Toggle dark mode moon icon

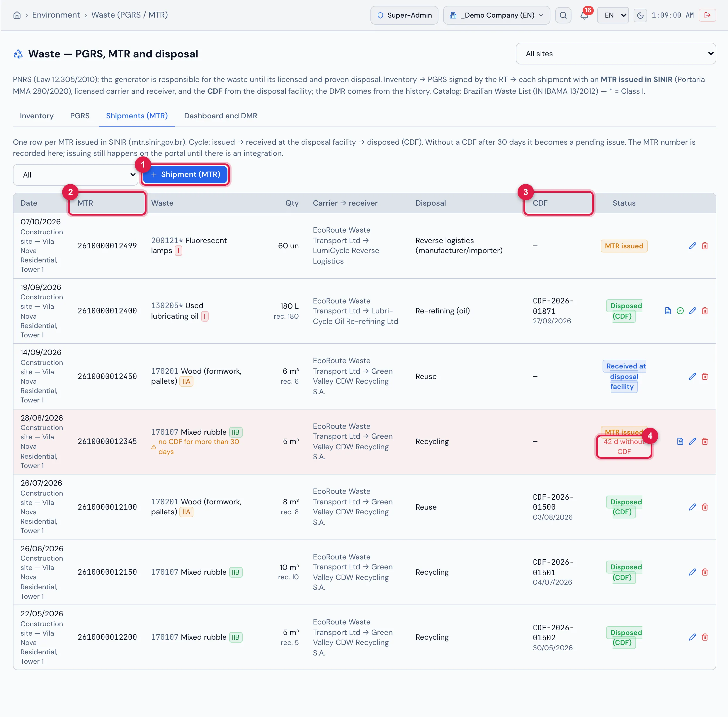click(640, 16)
